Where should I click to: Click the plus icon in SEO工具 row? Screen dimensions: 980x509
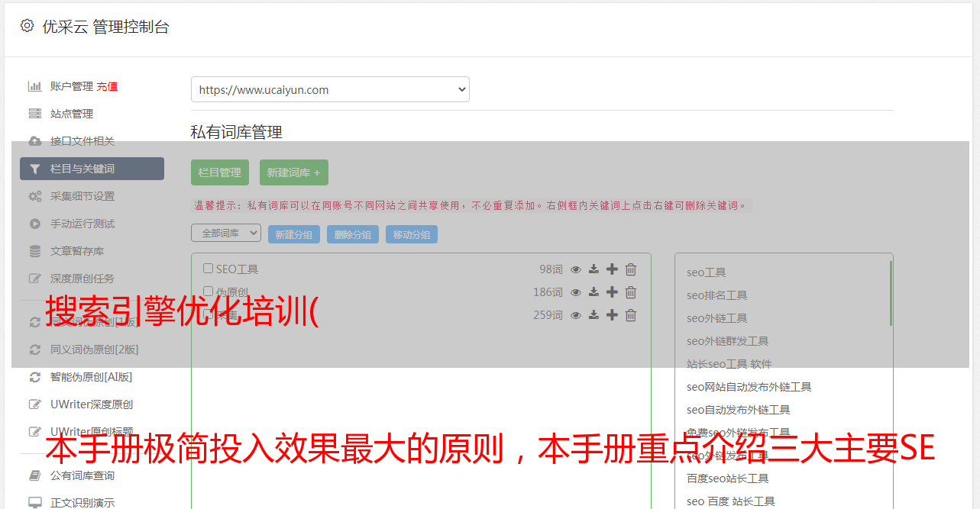coord(612,269)
